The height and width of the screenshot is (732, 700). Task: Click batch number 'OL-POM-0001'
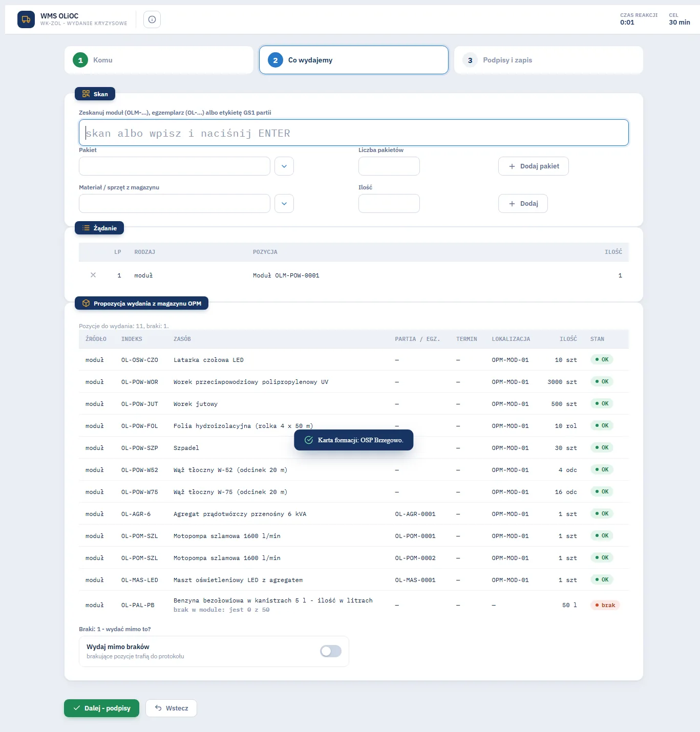click(x=415, y=536)
